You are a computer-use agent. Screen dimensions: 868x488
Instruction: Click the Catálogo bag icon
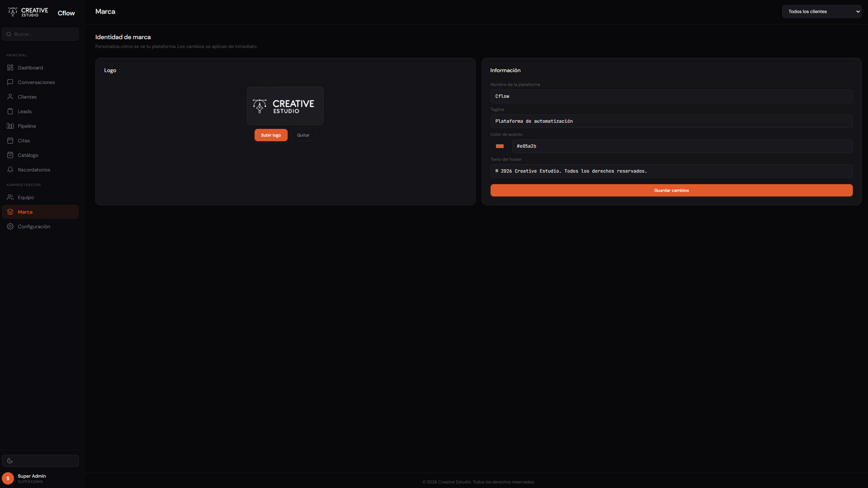coord(10,155)
